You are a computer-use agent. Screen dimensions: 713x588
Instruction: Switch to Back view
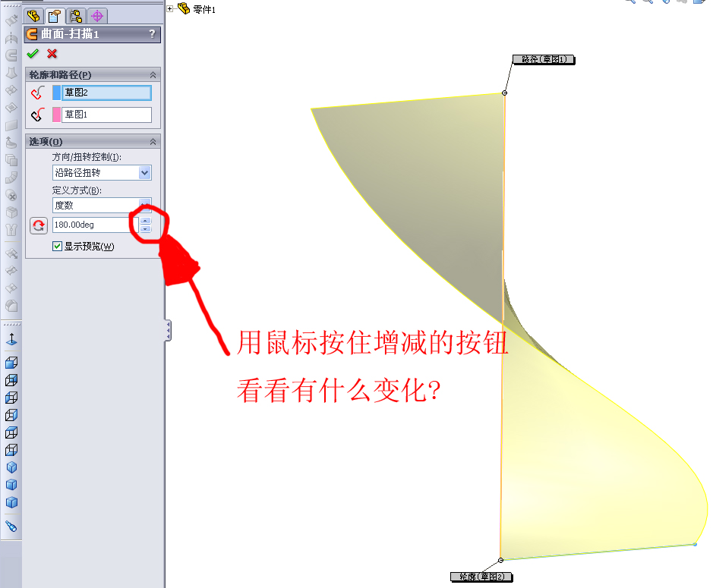tap(11, 380)
